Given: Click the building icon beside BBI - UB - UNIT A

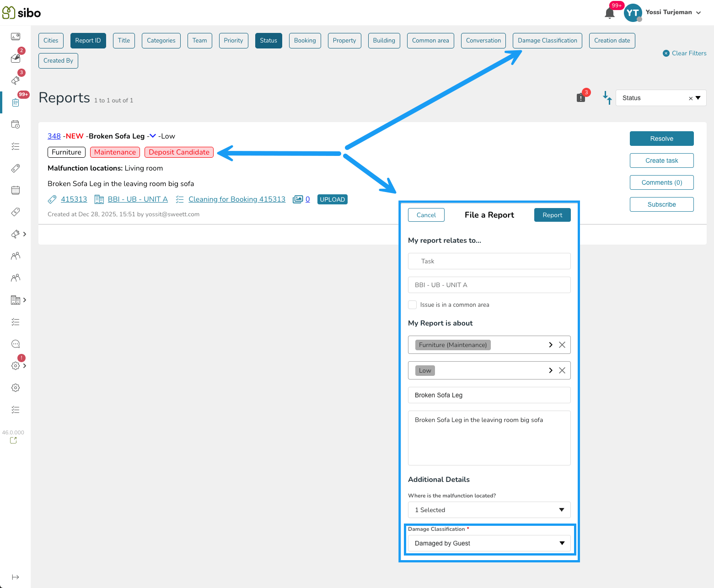Looking at the screenshot, I should coord(99,199).
